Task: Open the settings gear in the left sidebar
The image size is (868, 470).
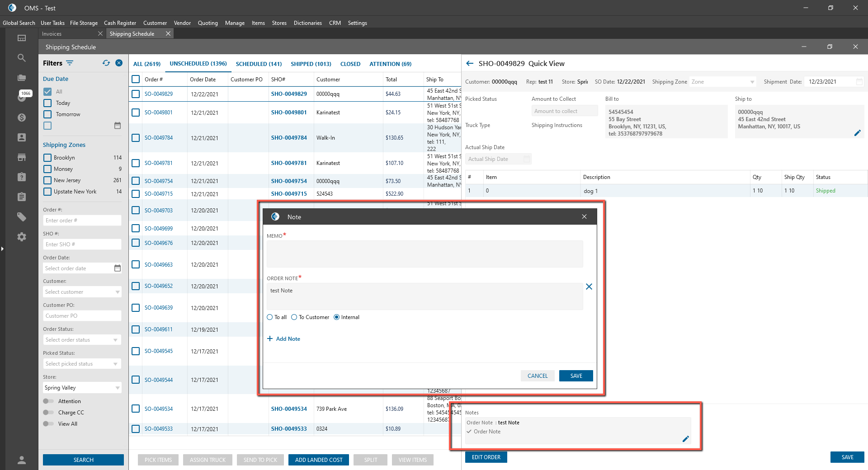Action: tap(22, 237)
